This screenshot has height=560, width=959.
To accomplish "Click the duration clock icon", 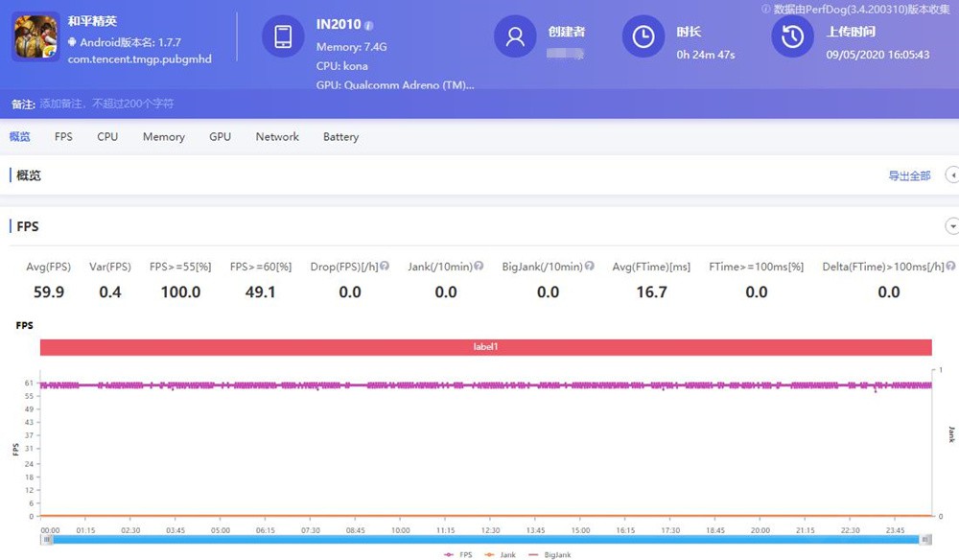I will click(x=643, y=35).
